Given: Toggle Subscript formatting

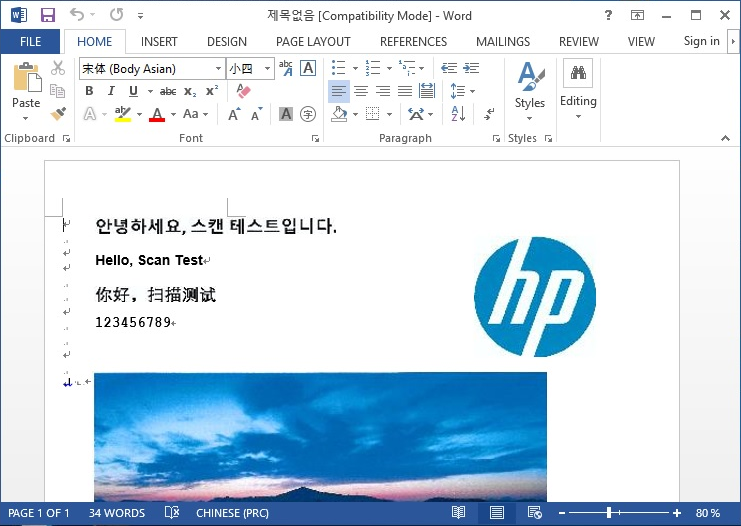Looking at the screenshot, I should click(x=190, y=91).
